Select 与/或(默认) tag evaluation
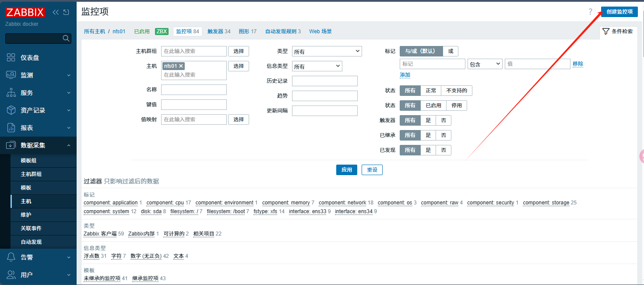This screenshot has height=285, width=644. [x=421, y=51]
